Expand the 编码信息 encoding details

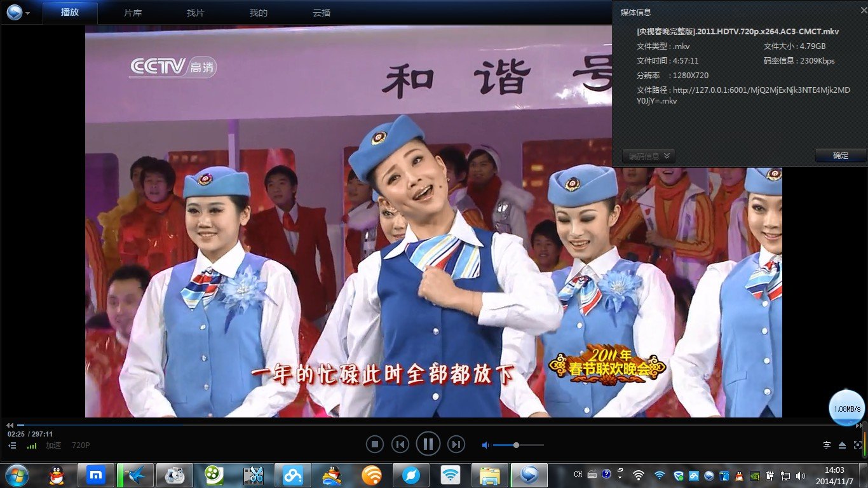648,155
